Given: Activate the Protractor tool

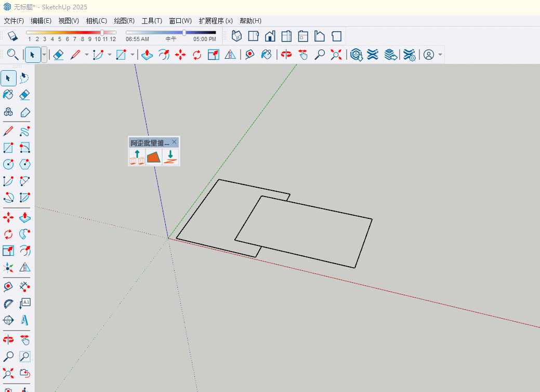Looking at the screenshot, I should [8, 303].
